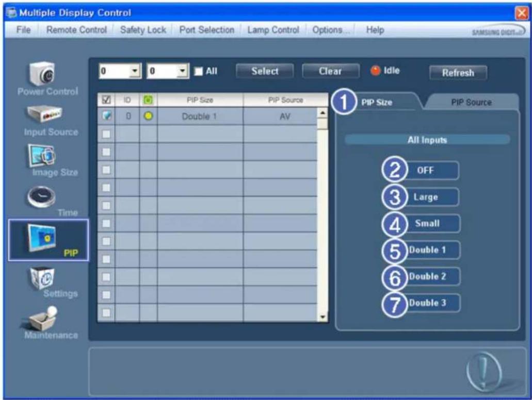532x400 pixels.
Task: Click the Refresh button
Action: pyautogui.click(x=458, y=73)
